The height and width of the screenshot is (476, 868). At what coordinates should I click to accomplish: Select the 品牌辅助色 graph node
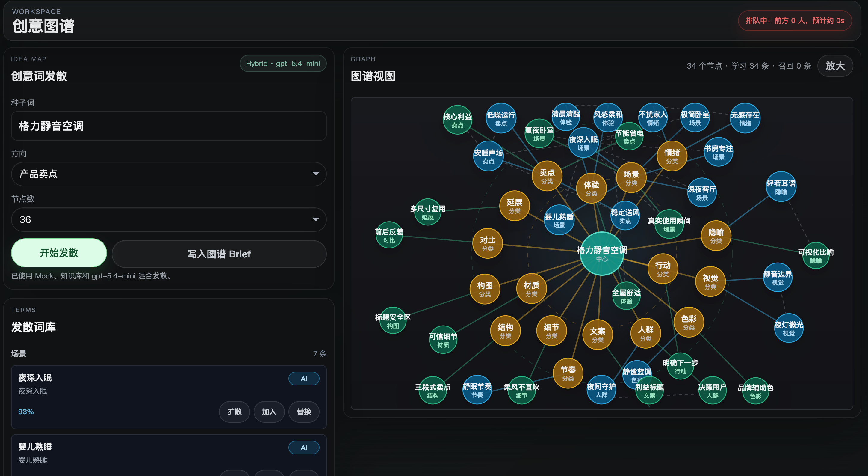click(756, 391)
